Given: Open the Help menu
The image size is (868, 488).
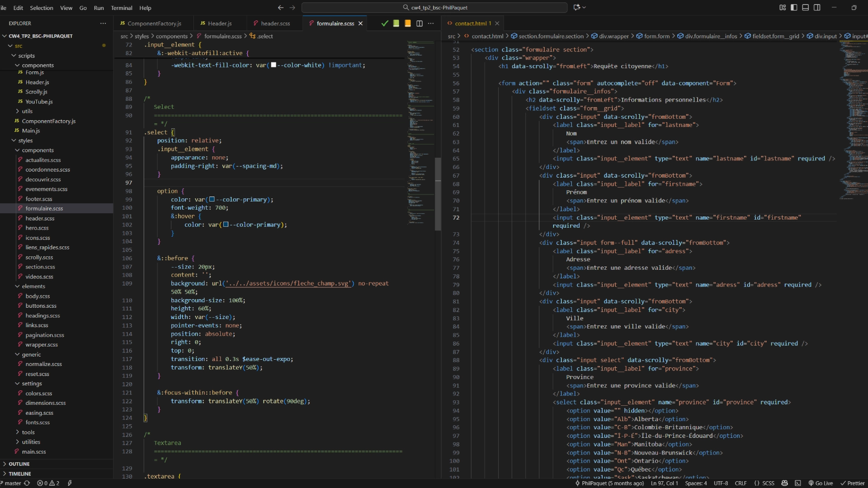Looking at the screenshot, I should tap(145, 8).
